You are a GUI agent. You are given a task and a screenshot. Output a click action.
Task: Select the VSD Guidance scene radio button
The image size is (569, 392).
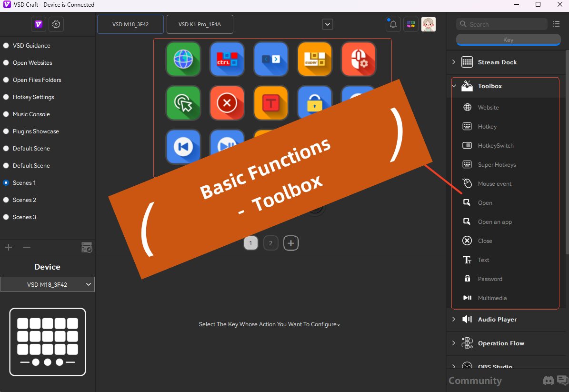click(x=6, y=46)
